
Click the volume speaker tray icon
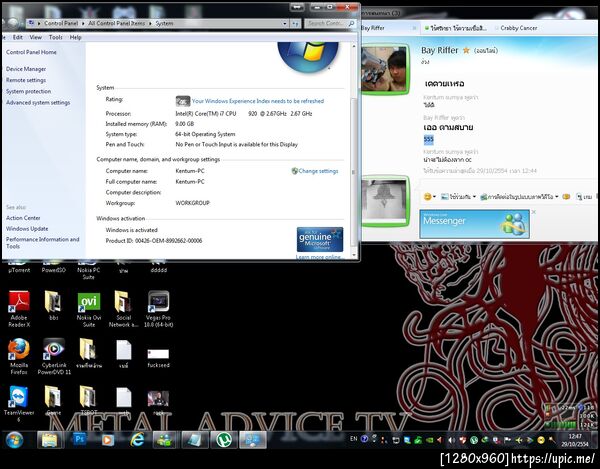(x=452, y=440)
